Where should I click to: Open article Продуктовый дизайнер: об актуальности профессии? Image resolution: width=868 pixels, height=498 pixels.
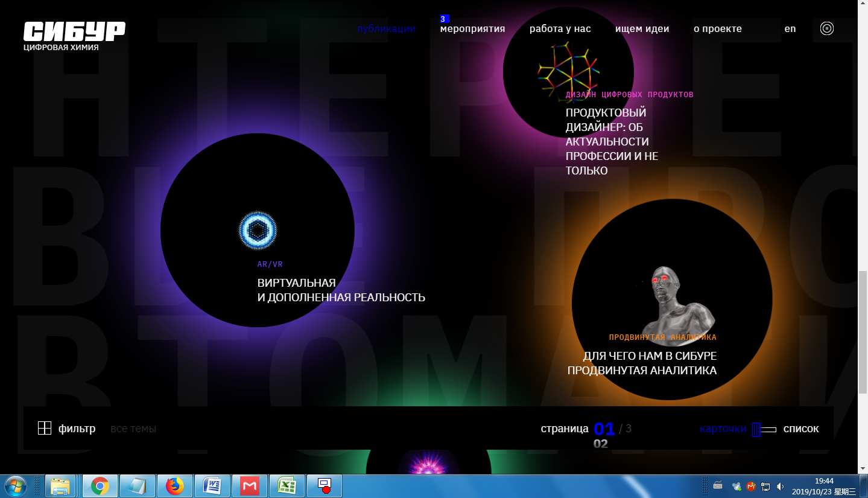pyautogui.click(x=612, y=142)
